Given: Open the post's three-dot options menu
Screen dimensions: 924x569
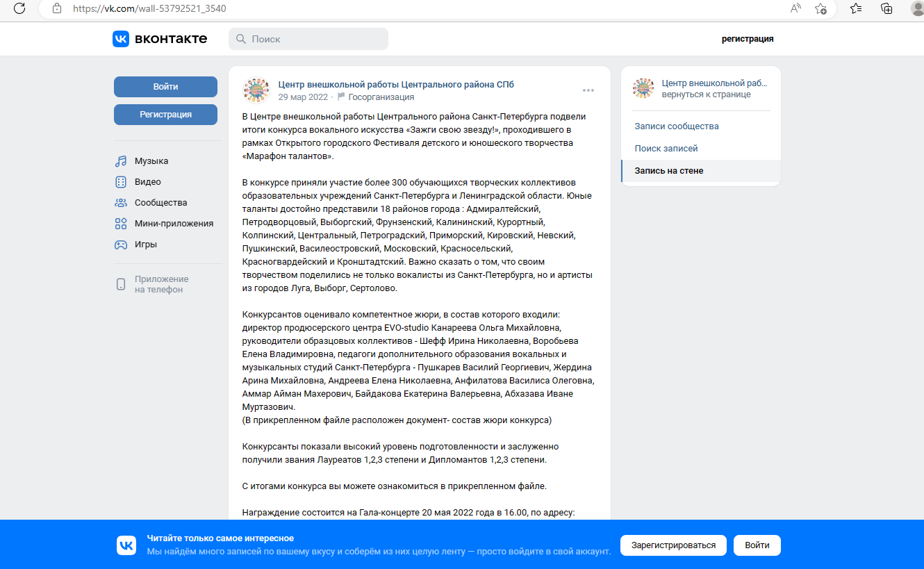Looking at the screenshot, I should [x=588, y=90].
